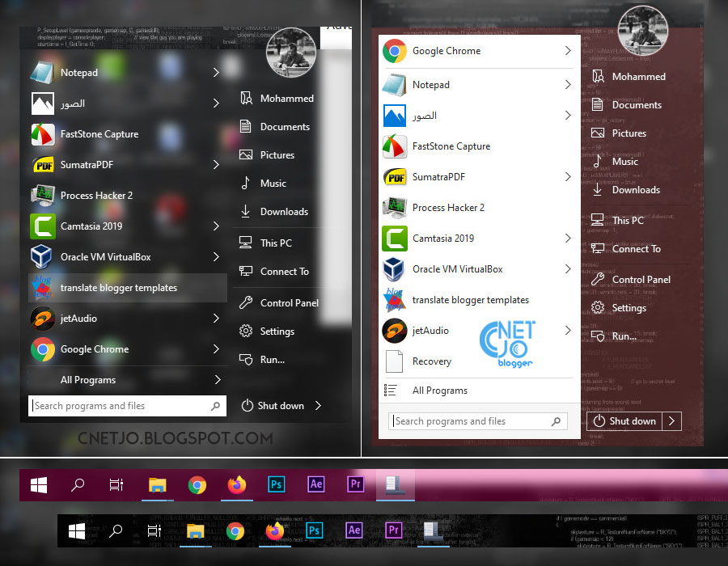Click search box in light start menu
This screenshot has width=728, height=566.
pos(478,421)
